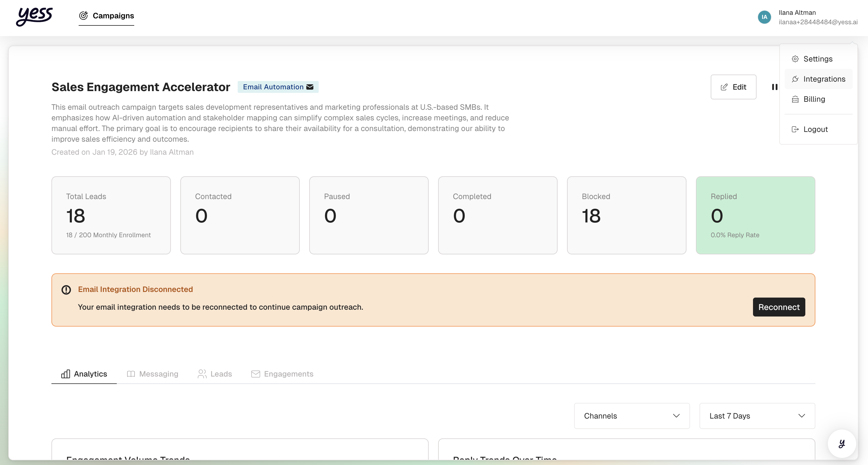Click the Settings gear icon in the menu
The width and height of the screenshot is (868, 465).
click(x=795, y=59)
